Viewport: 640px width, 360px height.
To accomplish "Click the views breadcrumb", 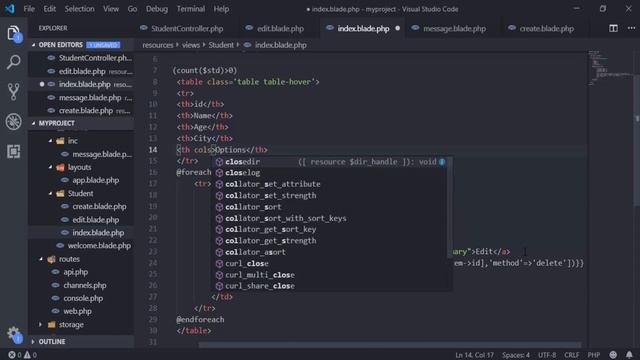I will [x=191, y=45].
